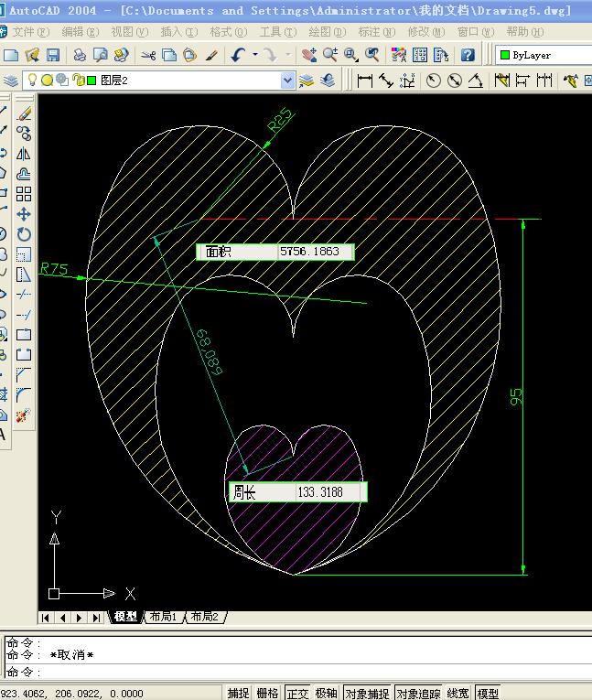Toggle 正交 ortho mode in status bar
This screenshot has height=700, width=592.
pos(296,693)
